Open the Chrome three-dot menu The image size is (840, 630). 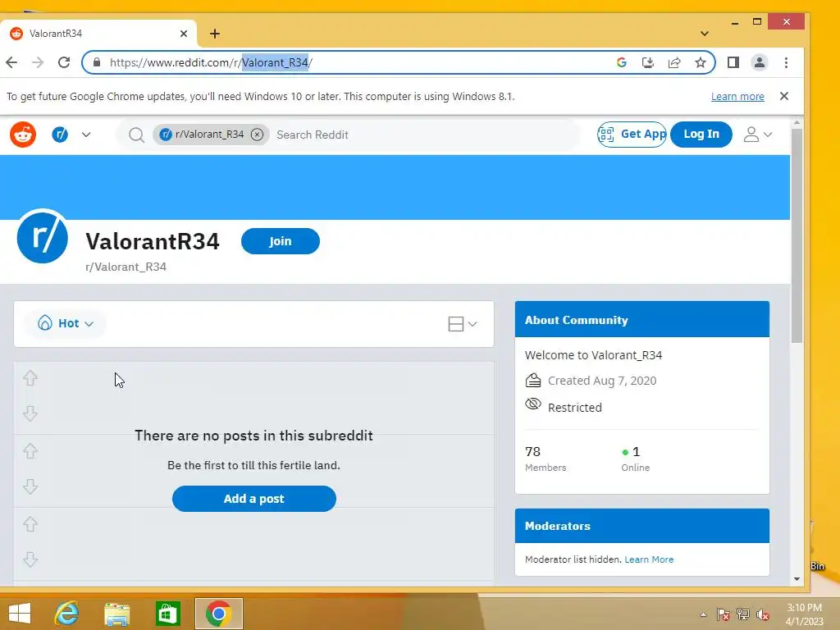786,62
